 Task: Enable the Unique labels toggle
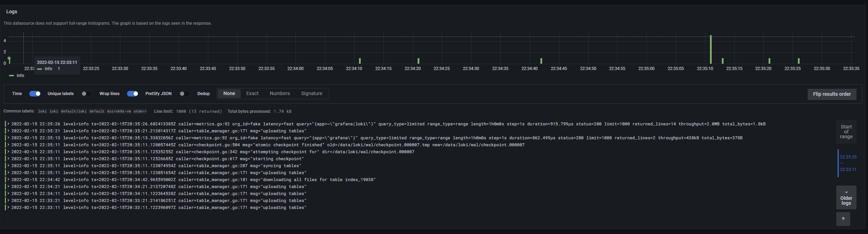coord(86,94)
